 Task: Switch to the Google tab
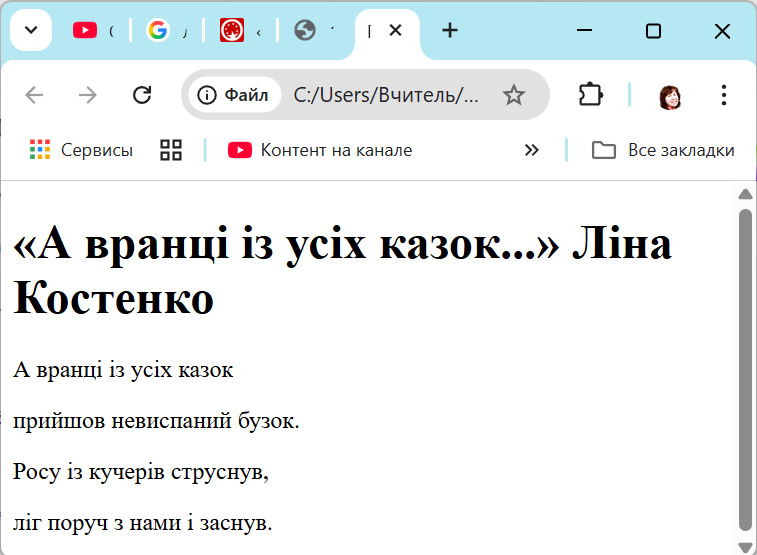pos(166,31)
